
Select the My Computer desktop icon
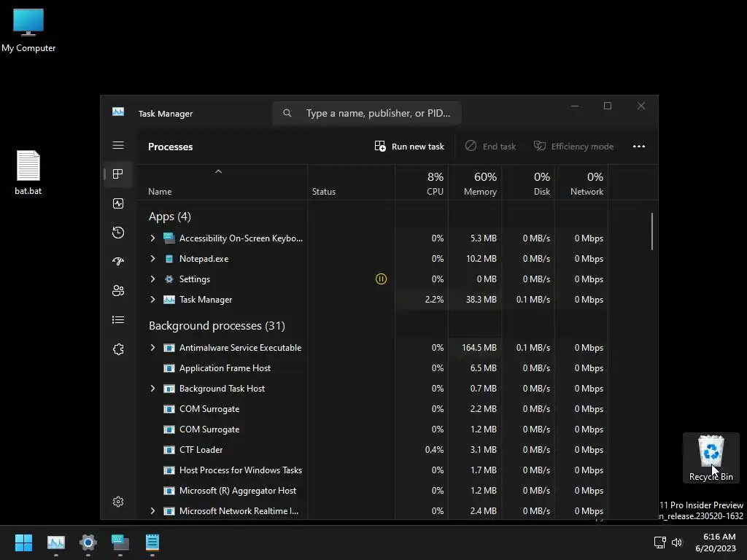(x=28, y=31)
